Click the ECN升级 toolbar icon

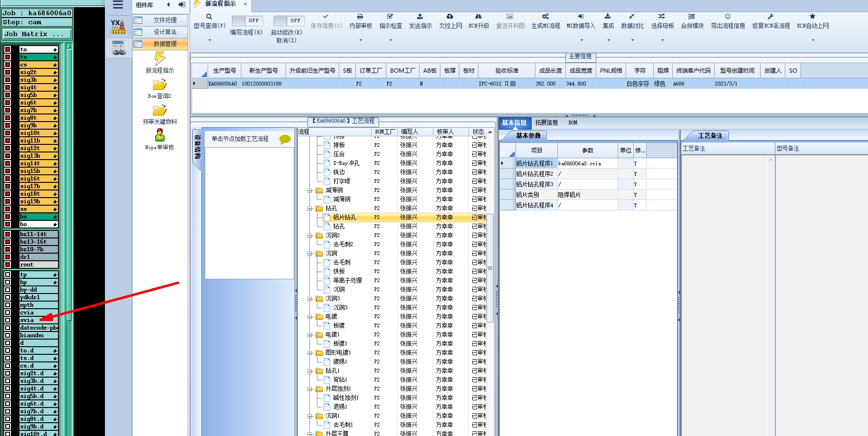click(478, 17)
